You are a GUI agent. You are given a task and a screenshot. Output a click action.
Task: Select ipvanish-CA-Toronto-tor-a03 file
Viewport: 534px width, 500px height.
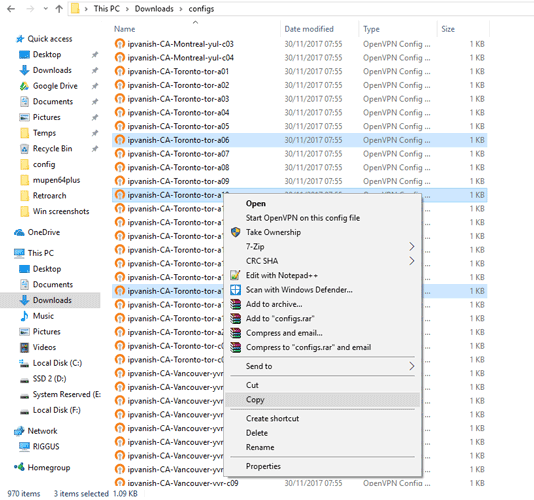tap(178, 99)
